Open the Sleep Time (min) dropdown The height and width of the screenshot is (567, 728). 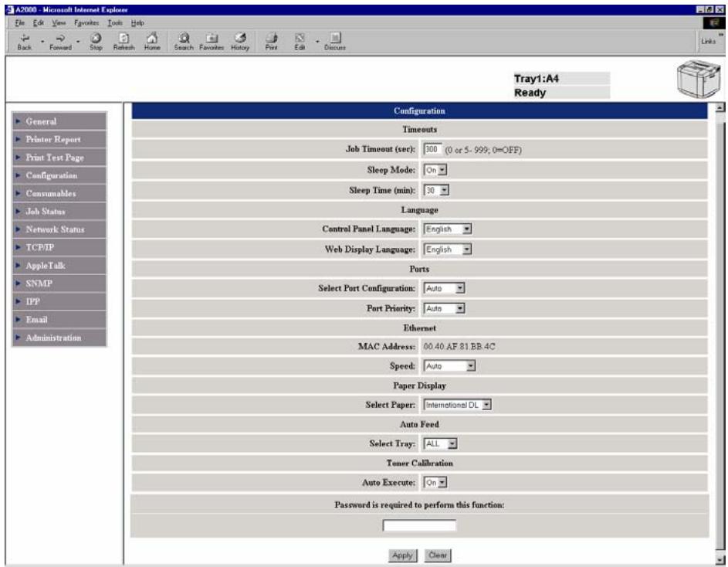pos(436,190)
